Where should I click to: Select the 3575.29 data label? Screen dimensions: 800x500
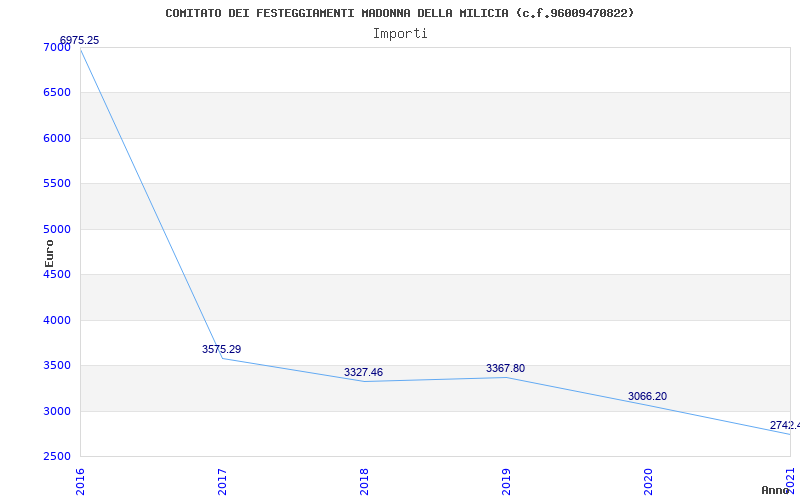(x=221, y=349)
